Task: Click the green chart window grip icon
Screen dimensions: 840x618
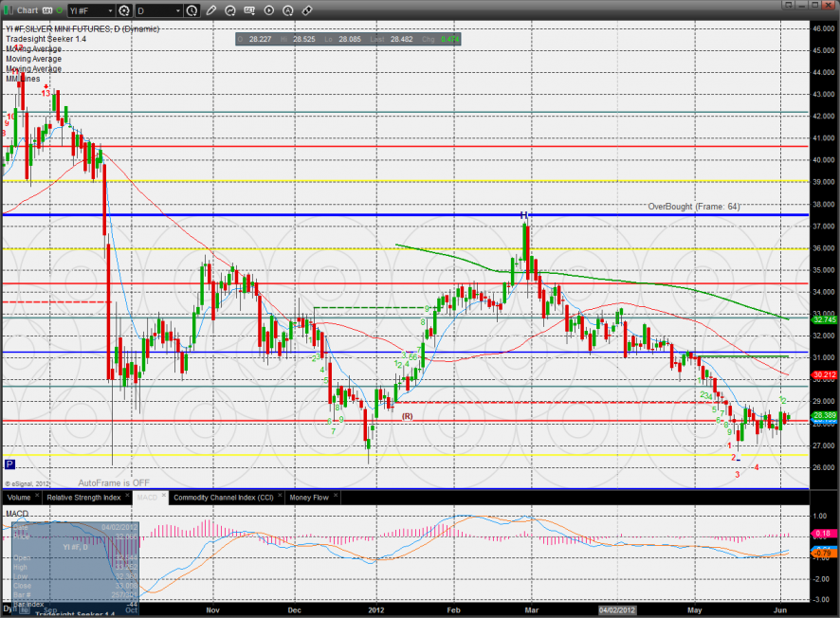Action: tap(9, 10)
